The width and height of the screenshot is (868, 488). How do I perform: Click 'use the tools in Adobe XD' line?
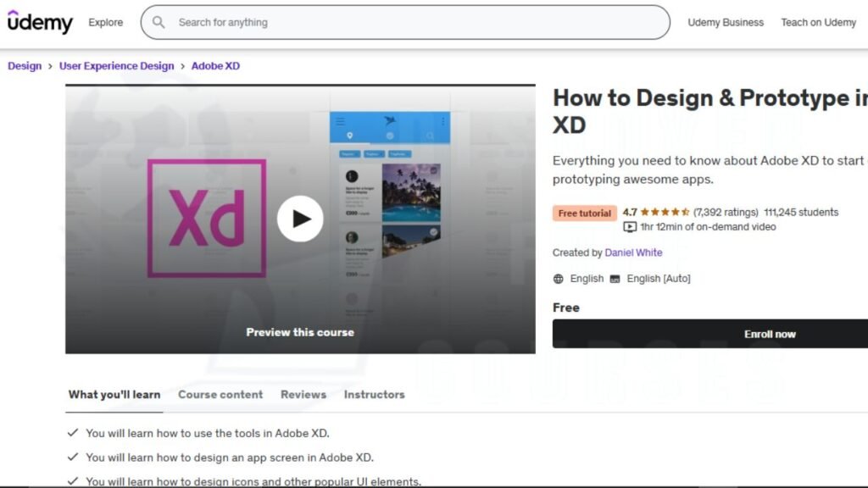point(208,433)
